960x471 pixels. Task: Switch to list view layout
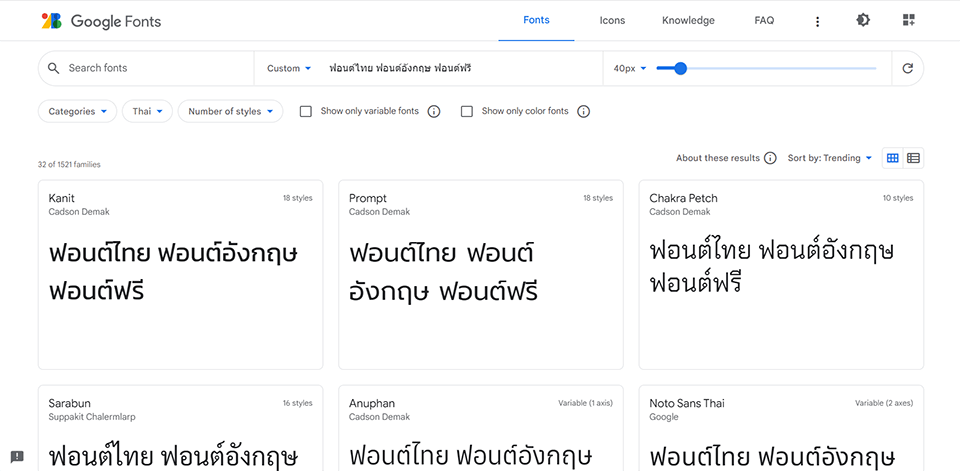913,158
